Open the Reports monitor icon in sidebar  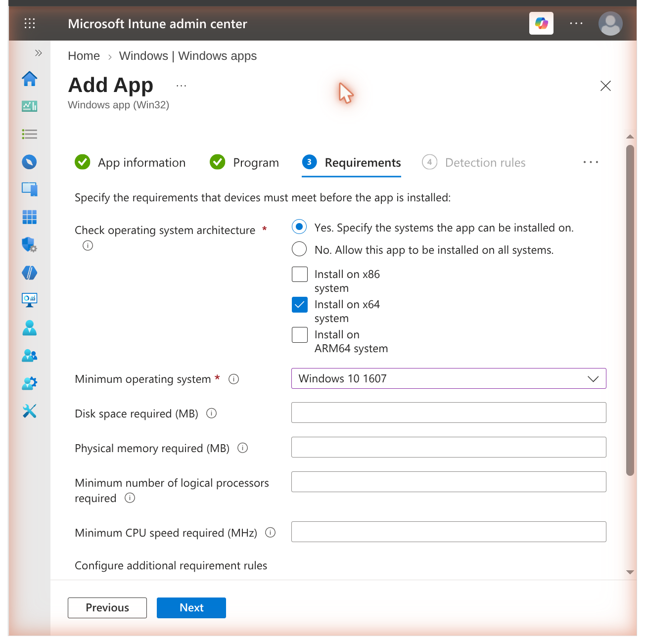(x=30, y=300)
